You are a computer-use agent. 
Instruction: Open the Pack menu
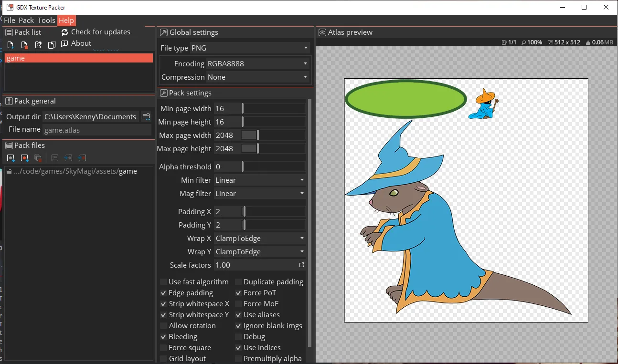[26, 21]
